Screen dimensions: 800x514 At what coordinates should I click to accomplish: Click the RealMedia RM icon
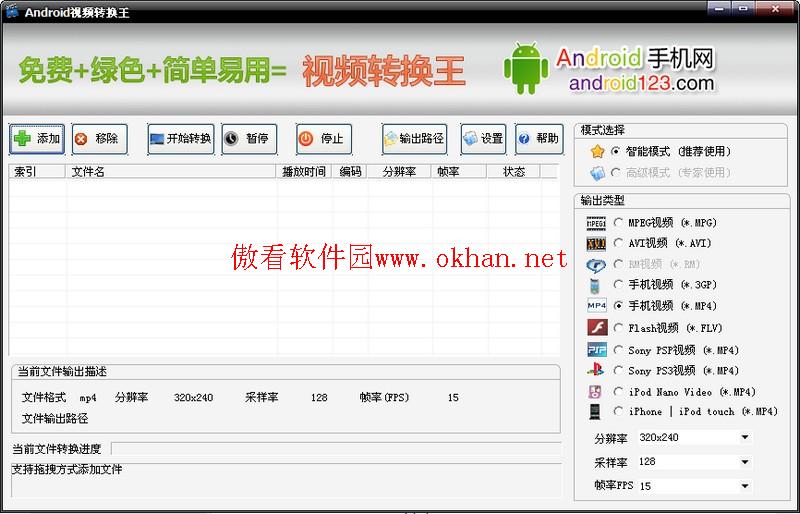(x=596, y=265)
